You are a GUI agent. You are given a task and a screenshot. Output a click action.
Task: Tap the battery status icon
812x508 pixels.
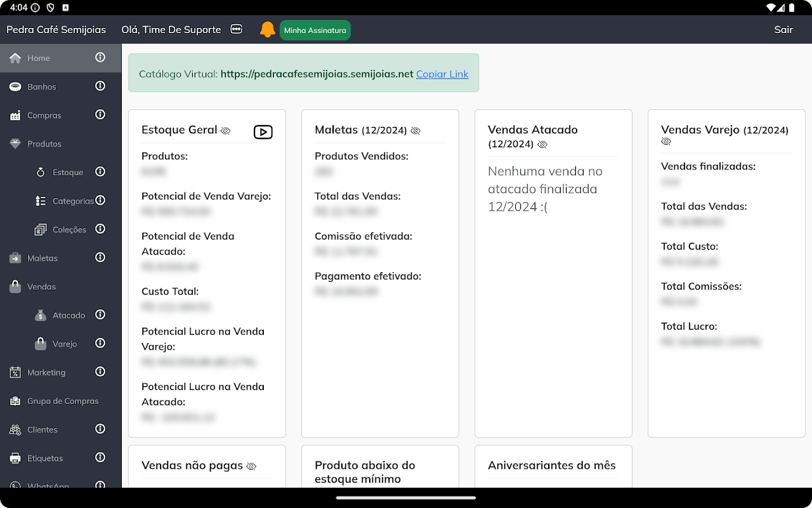791,8
